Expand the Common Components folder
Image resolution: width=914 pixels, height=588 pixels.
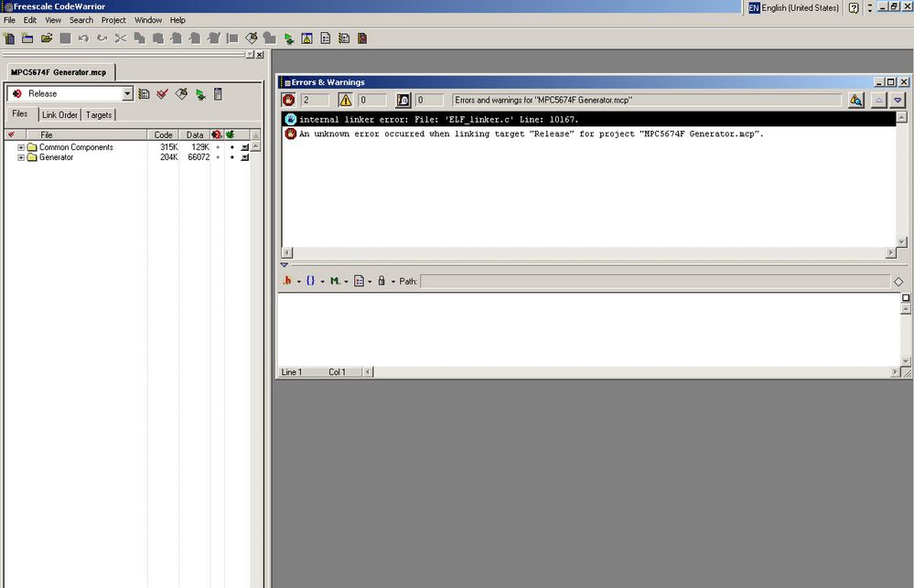21,147
